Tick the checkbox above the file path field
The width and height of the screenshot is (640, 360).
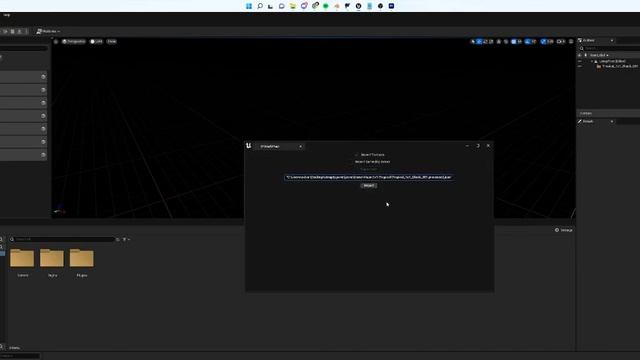[x=356, y=155]
